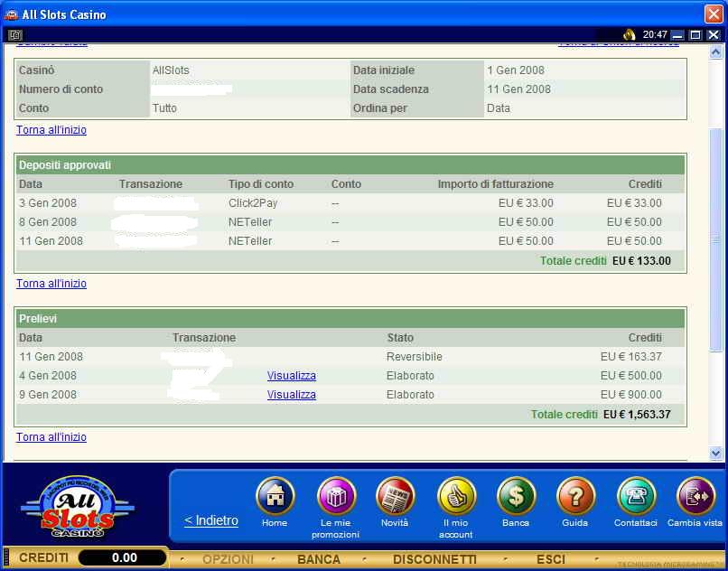Click the Contattaci telephone icon

point(636,496)
